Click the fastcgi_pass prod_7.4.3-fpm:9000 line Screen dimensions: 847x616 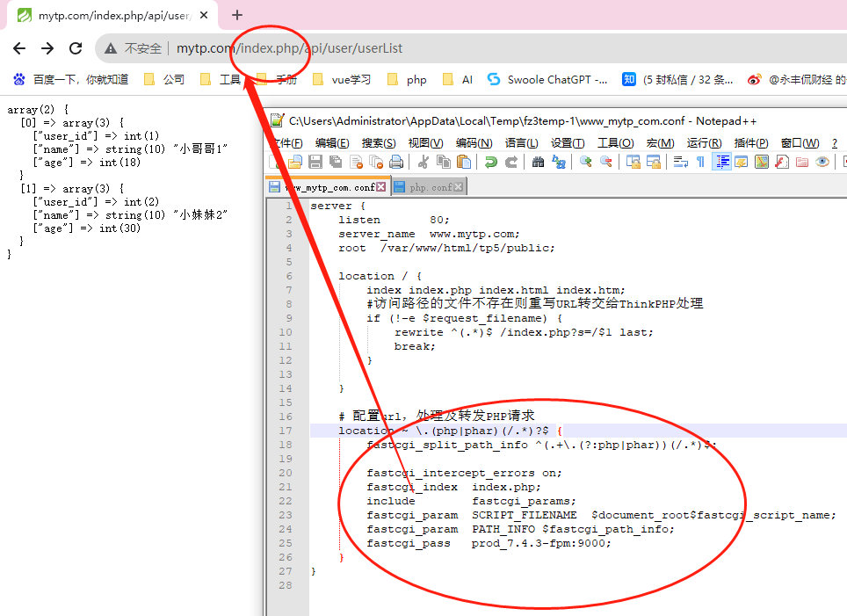489,543
